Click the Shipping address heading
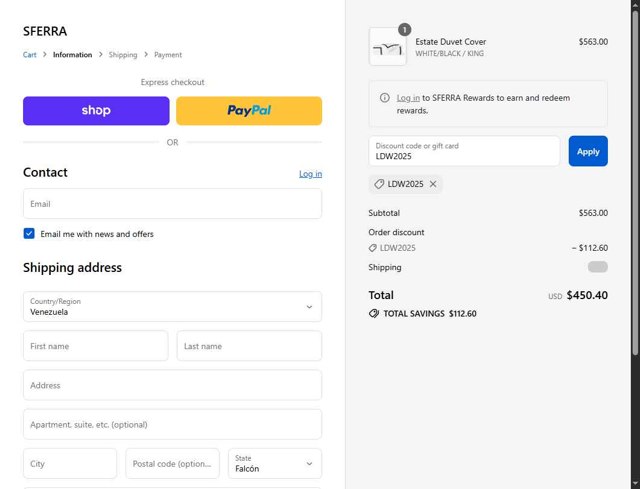Screen dimensions: 640x489 pos(72,267)
